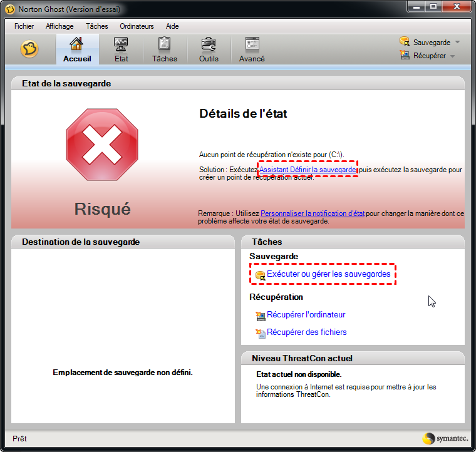Viewport: 476px width, 452px height.
Task: Click the Assistant Définir la sauvegarde link
Action: tap(308, 170)
